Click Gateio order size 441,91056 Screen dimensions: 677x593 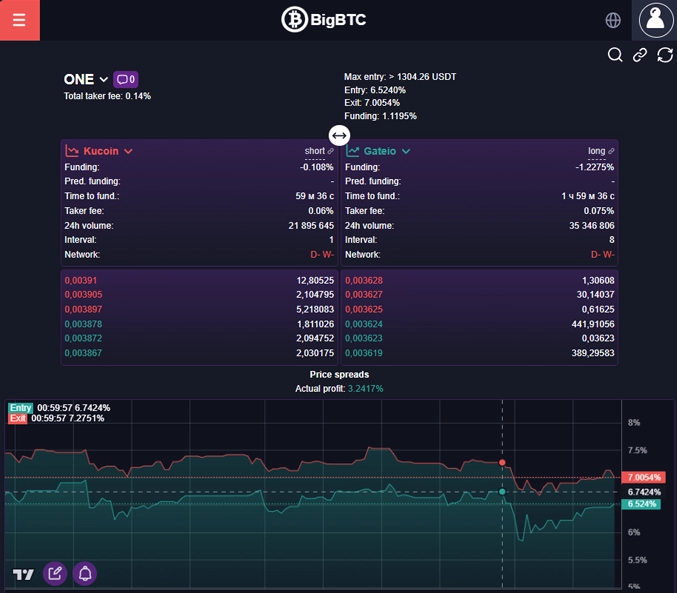point(593,324)
